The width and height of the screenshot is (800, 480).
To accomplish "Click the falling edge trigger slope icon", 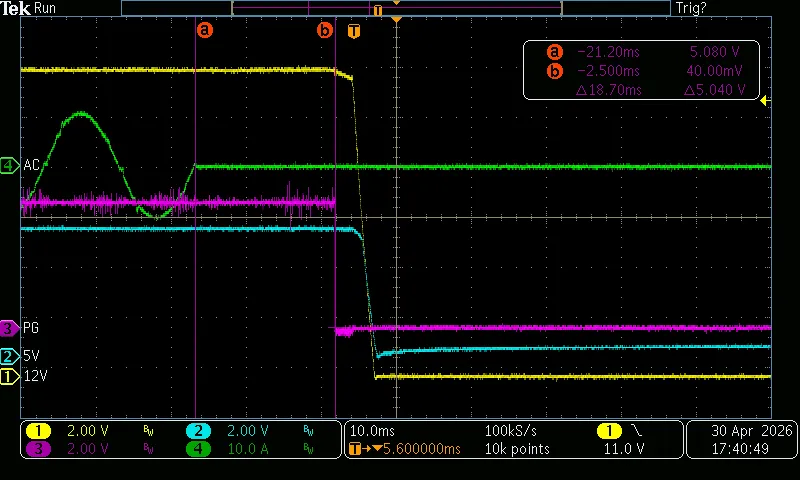I will pyautogui.click(x=637, y=431).
